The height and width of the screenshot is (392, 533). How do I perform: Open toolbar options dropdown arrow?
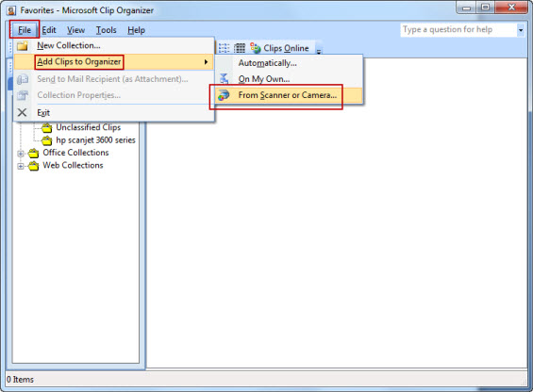pyautogui.click(x=319, y=51)
